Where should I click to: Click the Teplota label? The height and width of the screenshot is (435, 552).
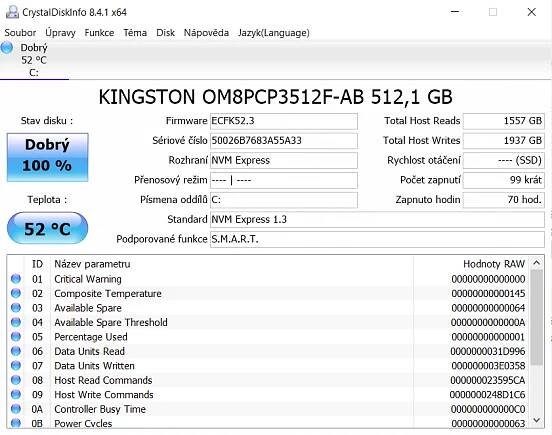[47, 200]
